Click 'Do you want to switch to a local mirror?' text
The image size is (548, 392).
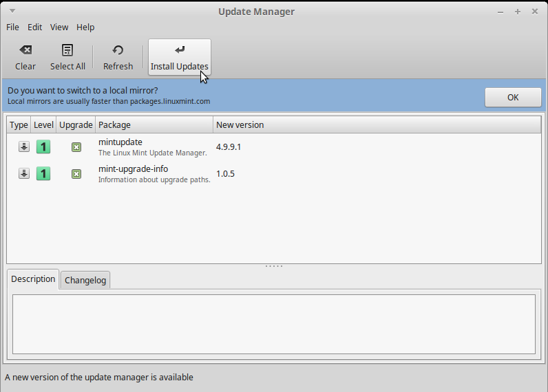(83, 90)
